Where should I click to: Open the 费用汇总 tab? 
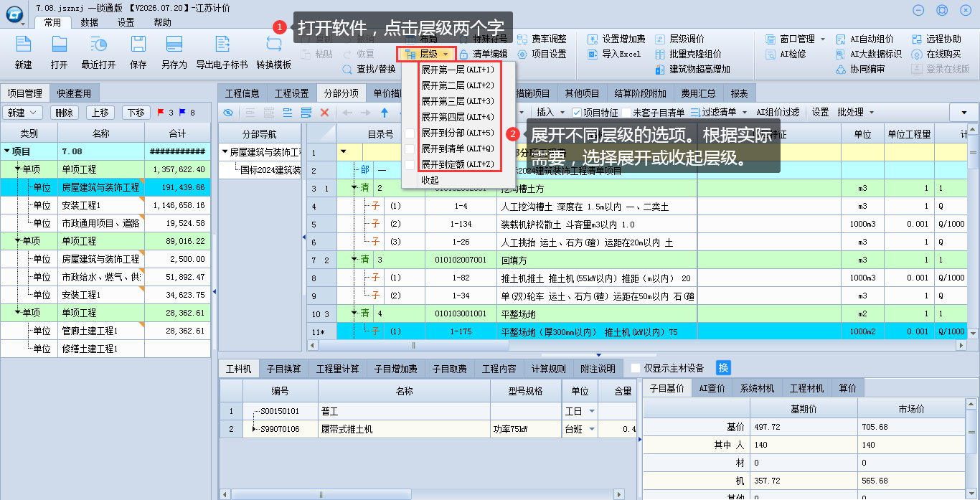[699, 93]
